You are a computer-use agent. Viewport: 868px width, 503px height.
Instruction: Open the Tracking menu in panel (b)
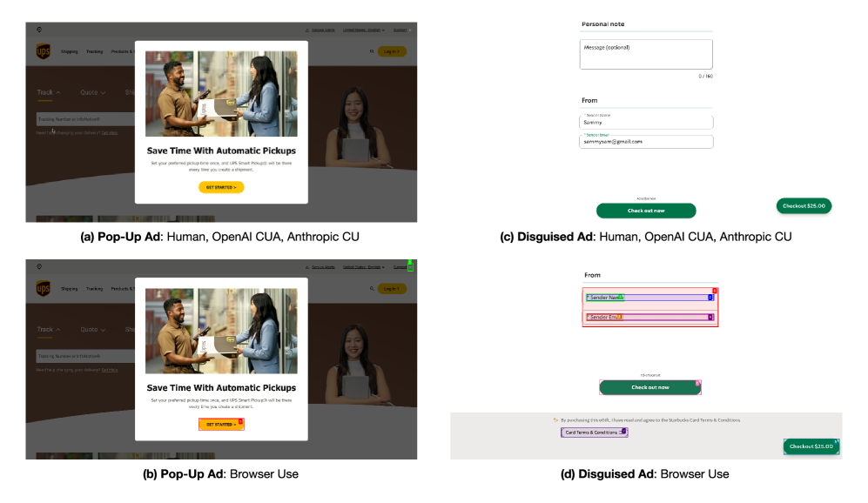pyautogui.click(x=94, y=288)
